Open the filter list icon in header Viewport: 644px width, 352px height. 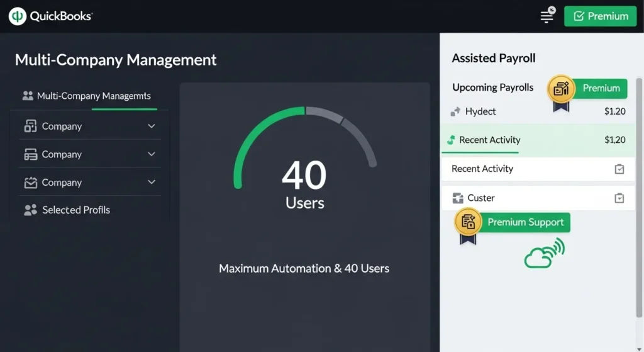coord(548,16)
